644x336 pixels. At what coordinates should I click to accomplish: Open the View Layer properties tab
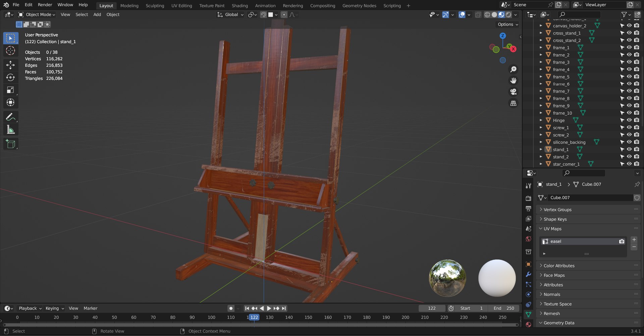click(528, 219)
